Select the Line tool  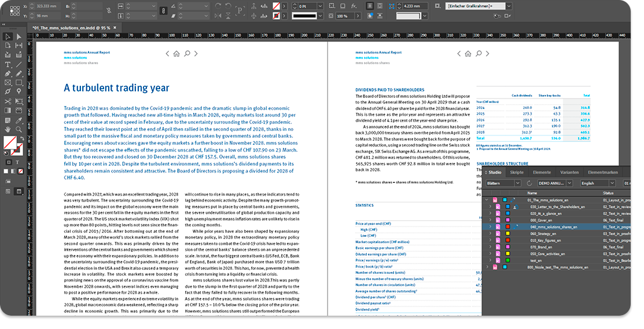pyautogui.click(x=19, y=64)
